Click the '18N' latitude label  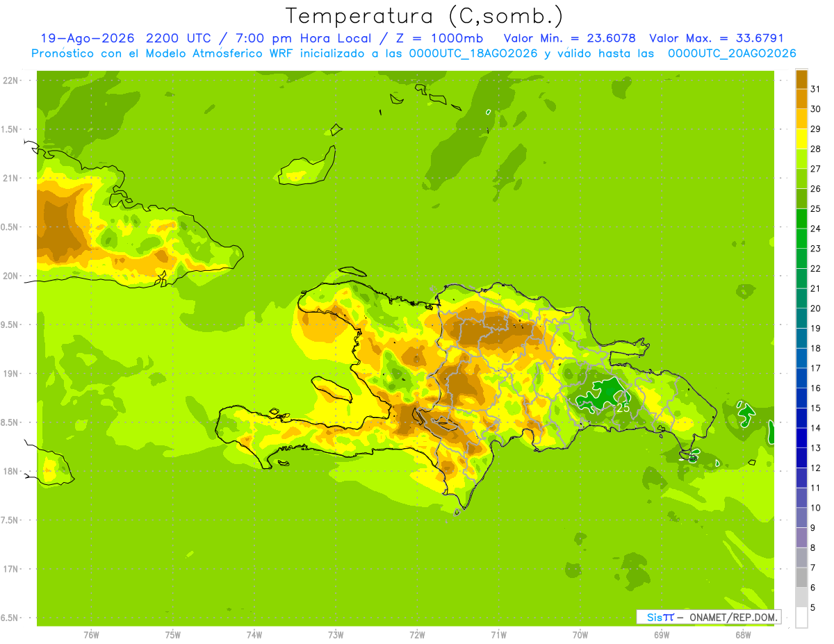[11, 472]
